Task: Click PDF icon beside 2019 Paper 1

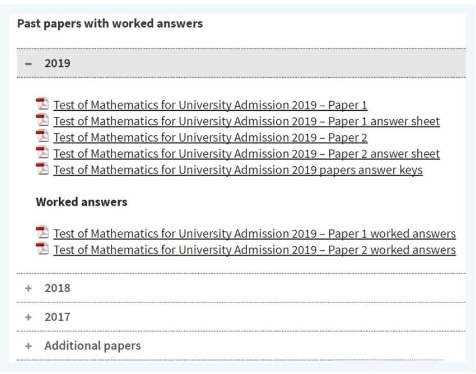Action: 42,104
